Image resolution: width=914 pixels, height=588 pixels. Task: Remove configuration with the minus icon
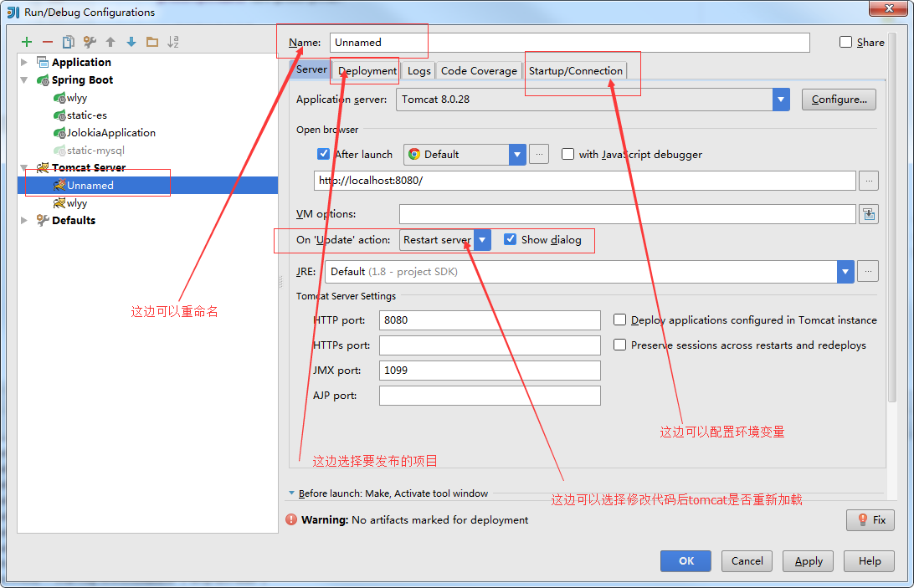(48, 42)
